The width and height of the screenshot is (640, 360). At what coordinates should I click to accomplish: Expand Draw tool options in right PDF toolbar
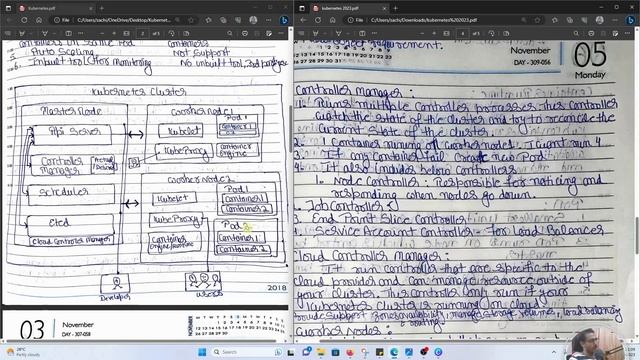325,33
